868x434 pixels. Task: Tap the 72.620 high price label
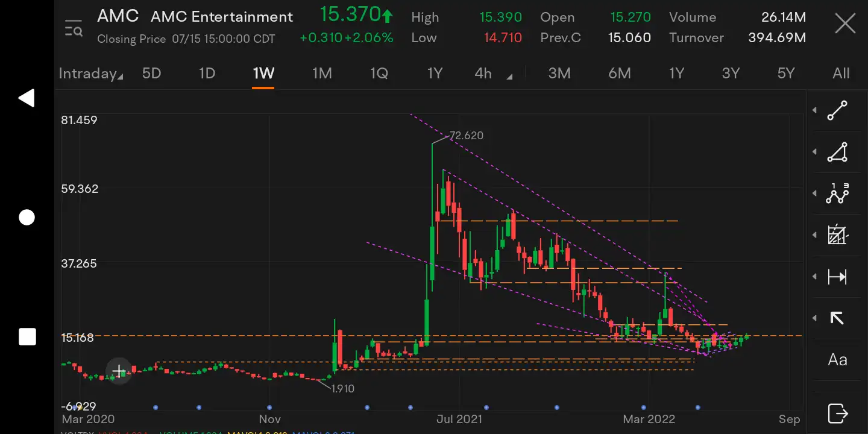(x=467, y=136)
